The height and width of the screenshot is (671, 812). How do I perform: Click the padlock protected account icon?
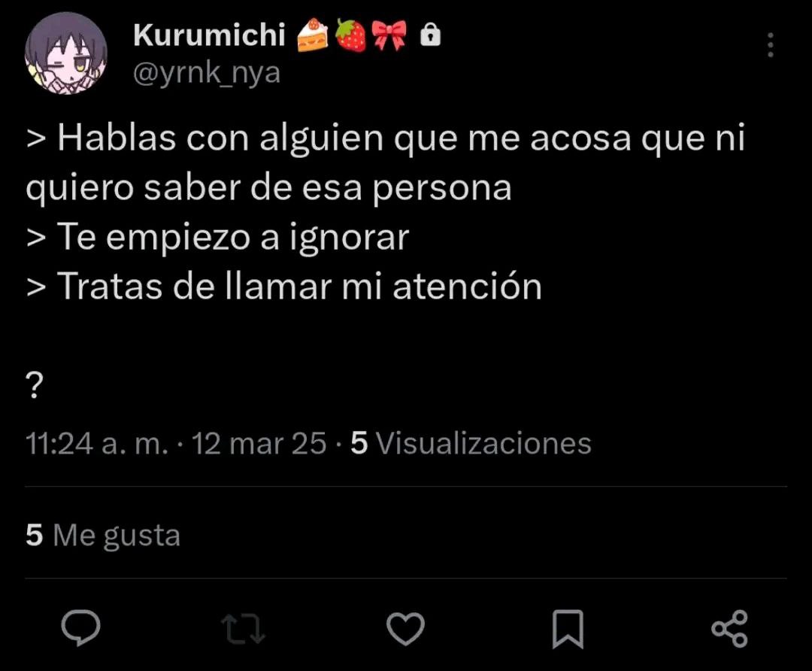(430, 35)
